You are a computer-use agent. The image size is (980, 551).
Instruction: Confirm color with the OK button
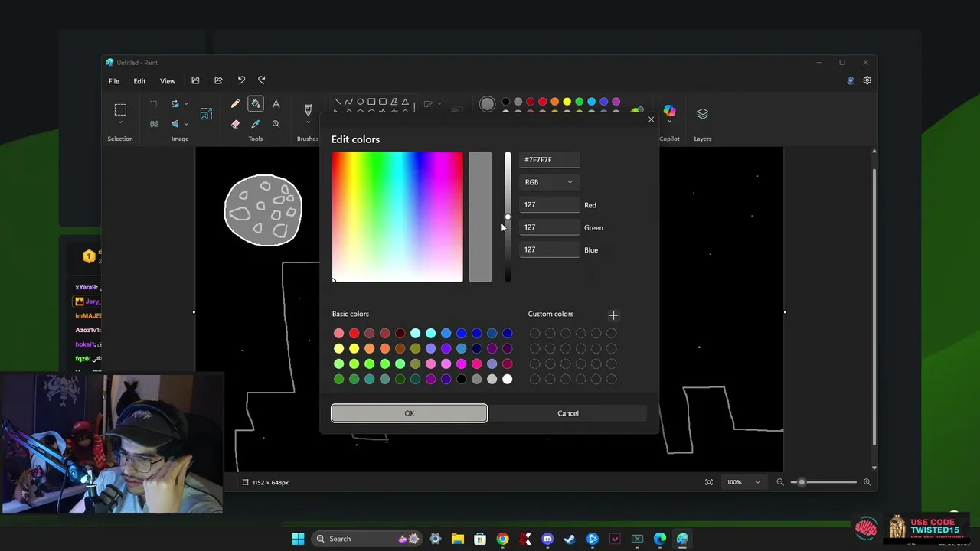(410, 413)
